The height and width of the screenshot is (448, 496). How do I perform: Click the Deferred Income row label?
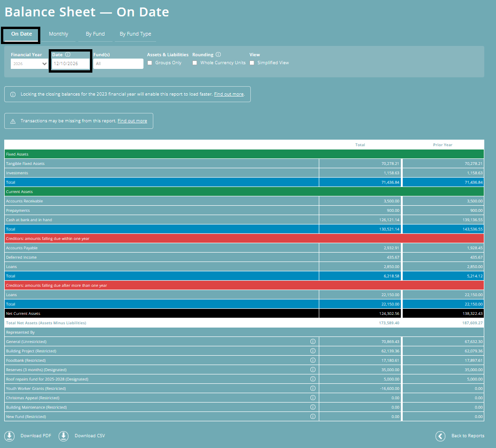pyautogui.click(x=21, y=257)
